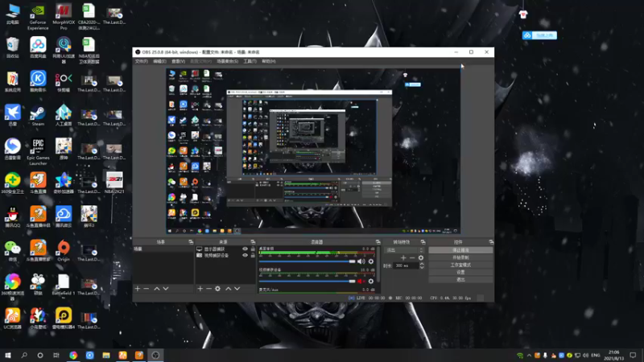Open the notification center on the taskbar
This screenshot has width=644, height=362.
click(x=634, y=356)
